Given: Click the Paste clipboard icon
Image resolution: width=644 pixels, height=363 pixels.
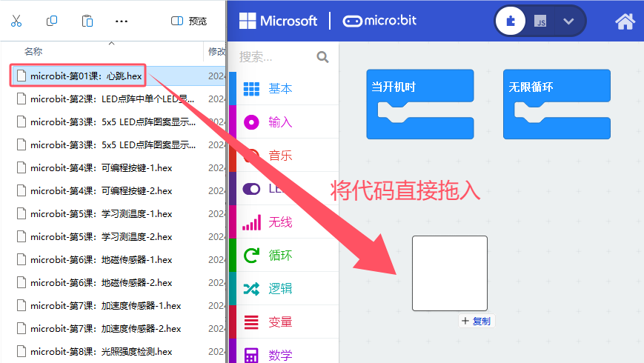Looking at the screenshot, I should [x=87, y=21].
